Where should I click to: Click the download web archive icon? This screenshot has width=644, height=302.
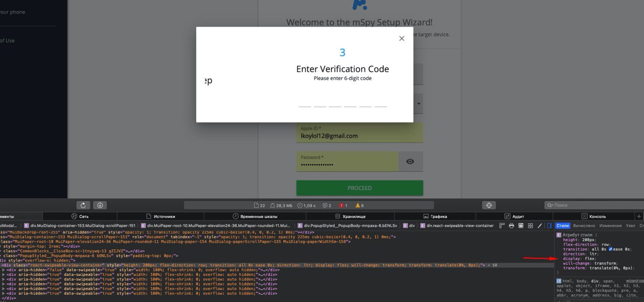tap(100, 205)
